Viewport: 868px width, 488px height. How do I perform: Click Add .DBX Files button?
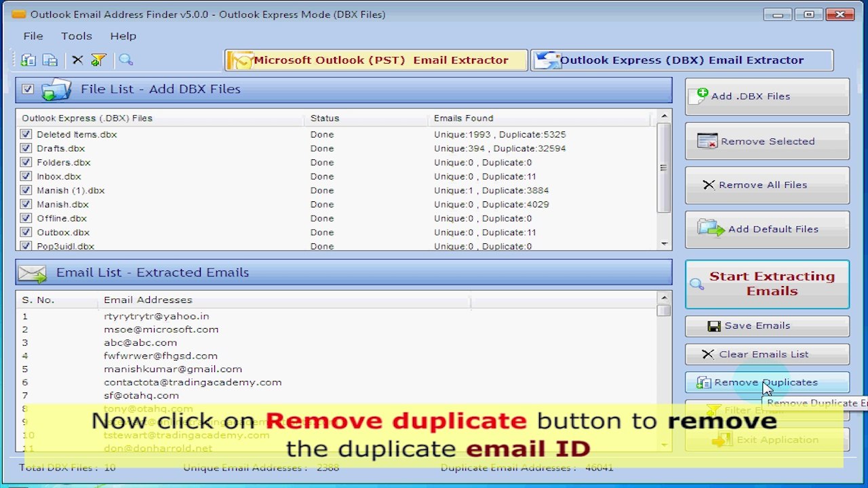[x=767, y=96]
